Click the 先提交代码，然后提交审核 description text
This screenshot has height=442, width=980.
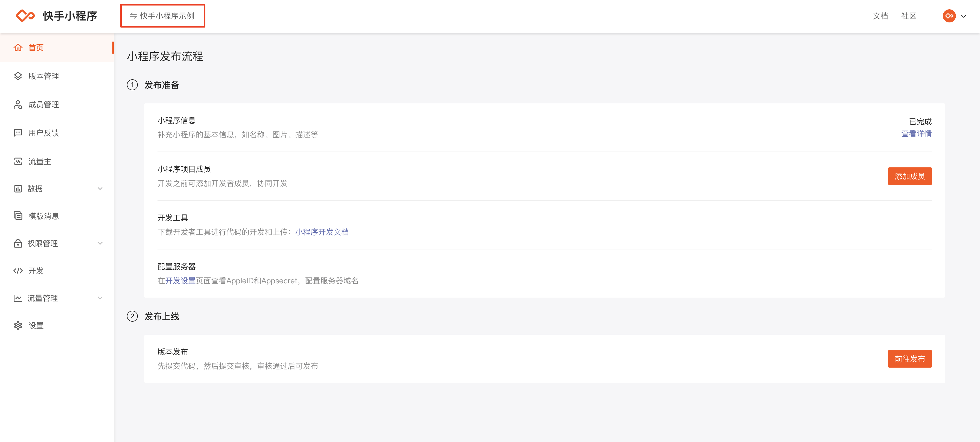(238, 366)
